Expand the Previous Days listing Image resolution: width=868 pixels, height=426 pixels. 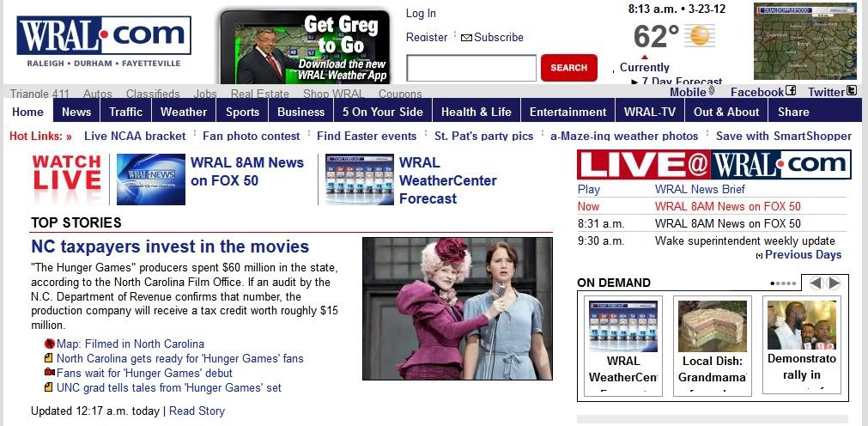click(x=798, y=255)
